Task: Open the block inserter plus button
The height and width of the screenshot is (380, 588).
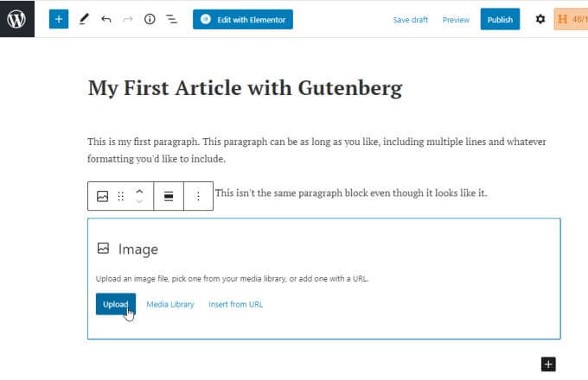Action: point(59,19)
